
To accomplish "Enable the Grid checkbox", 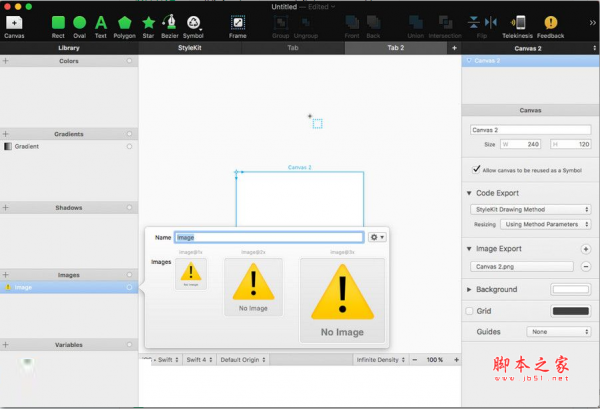I will [x=472, y=311].
